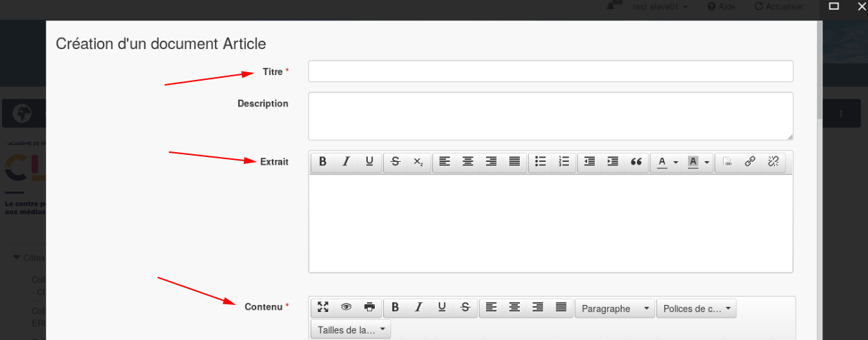Click the print icon in Contenu toolbar

369,307
